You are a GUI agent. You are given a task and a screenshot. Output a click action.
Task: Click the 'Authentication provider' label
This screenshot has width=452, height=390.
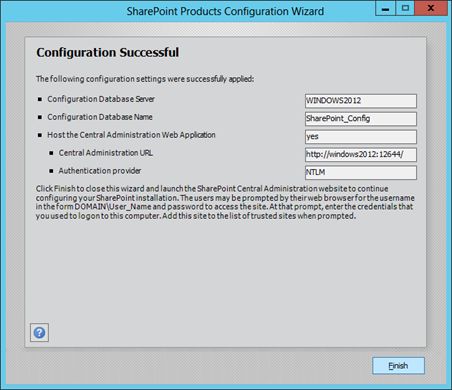click(100, 171)
